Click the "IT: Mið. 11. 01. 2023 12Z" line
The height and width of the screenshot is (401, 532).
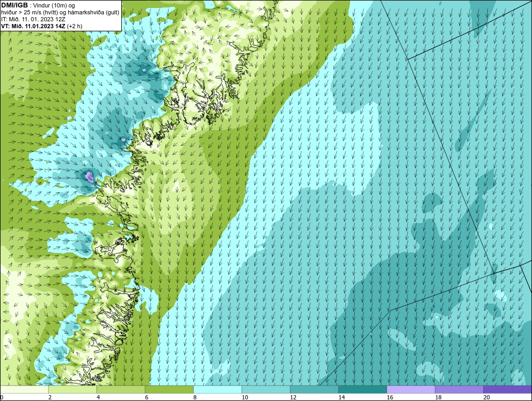coord(33,19)
